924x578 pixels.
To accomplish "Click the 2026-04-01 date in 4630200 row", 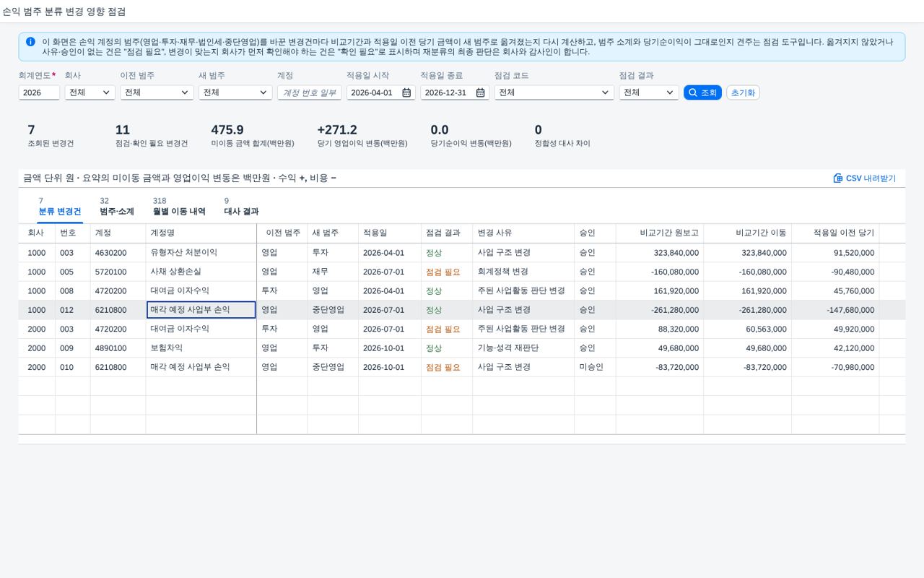I will pyautogui.click(x=390, y=253).
